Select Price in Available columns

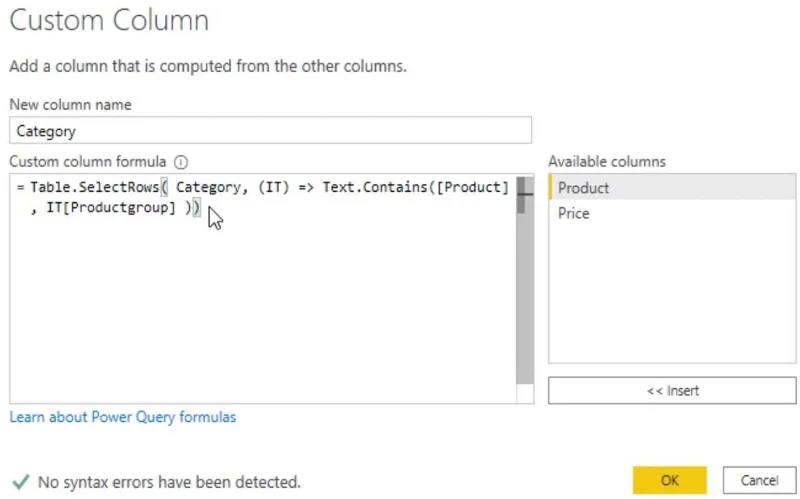[x=672, y=213]
